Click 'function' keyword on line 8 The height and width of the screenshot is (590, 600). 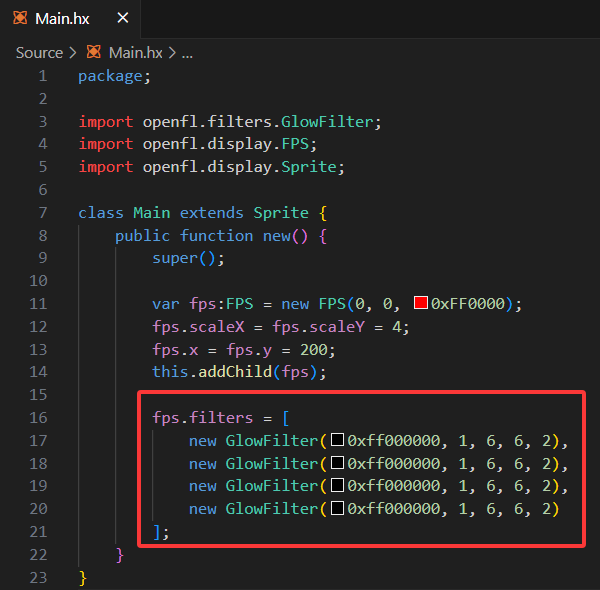pyautogui.click(x=216, y=236)
